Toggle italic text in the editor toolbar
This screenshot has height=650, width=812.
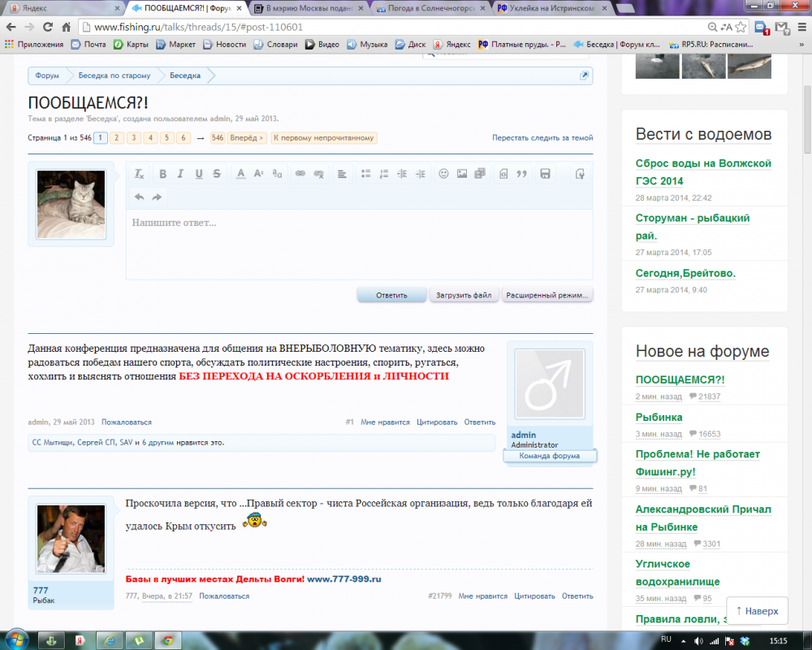click(180, 174)
